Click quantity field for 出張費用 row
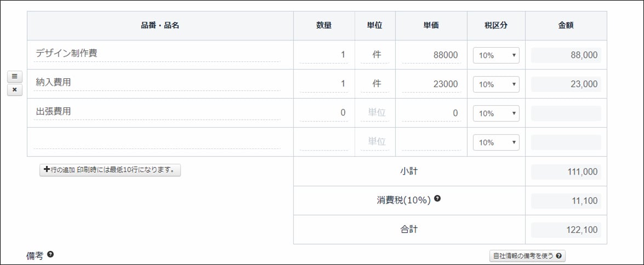The height and width of the screenshot is (265, 644). [x=323, y=113]
